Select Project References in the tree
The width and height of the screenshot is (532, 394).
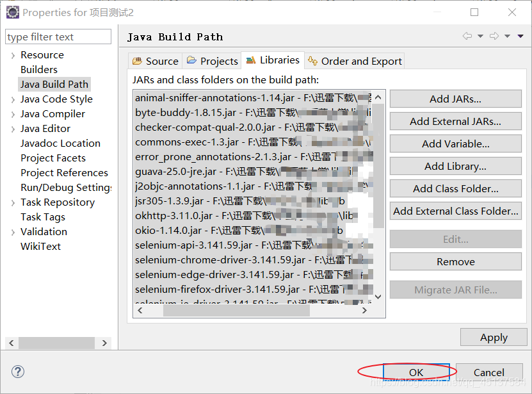pyautogui.click(x=64, y=172)
